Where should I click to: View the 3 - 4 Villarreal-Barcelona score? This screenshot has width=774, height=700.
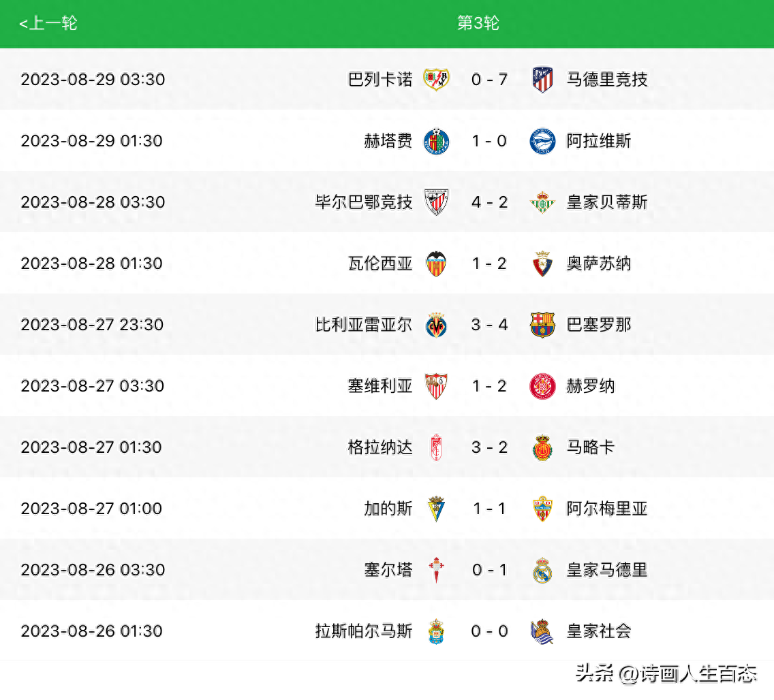click(489, 325)
